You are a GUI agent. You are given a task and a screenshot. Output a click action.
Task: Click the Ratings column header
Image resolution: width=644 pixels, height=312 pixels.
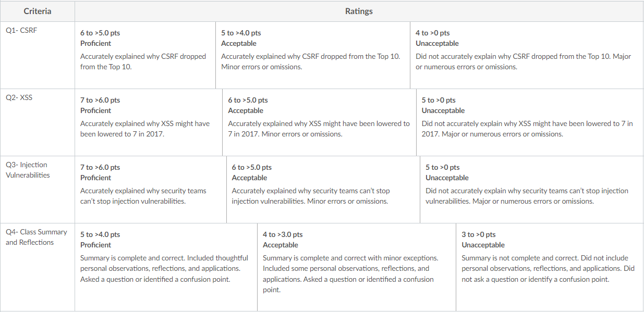[359, 11]
